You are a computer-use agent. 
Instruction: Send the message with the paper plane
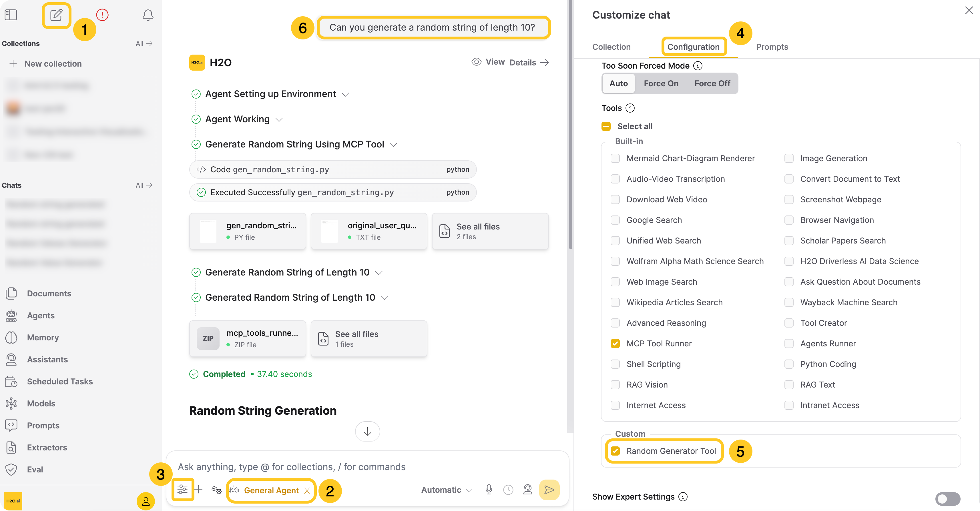coord(549,490)
